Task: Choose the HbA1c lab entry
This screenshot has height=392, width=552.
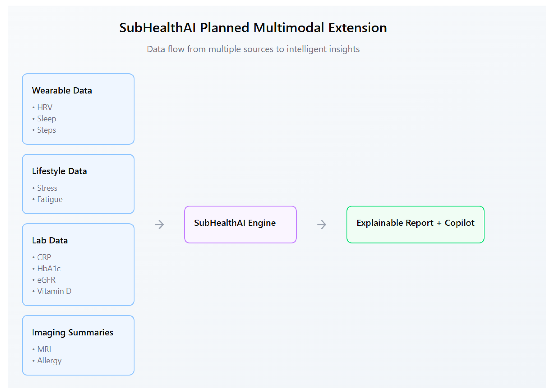Action: point(49,269)
